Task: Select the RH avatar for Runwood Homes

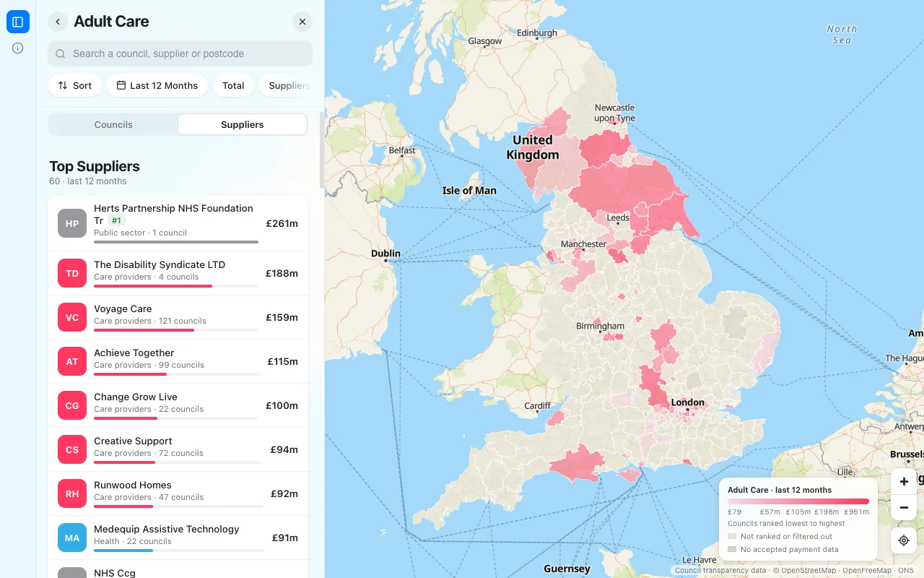Action: click(72, 493)
